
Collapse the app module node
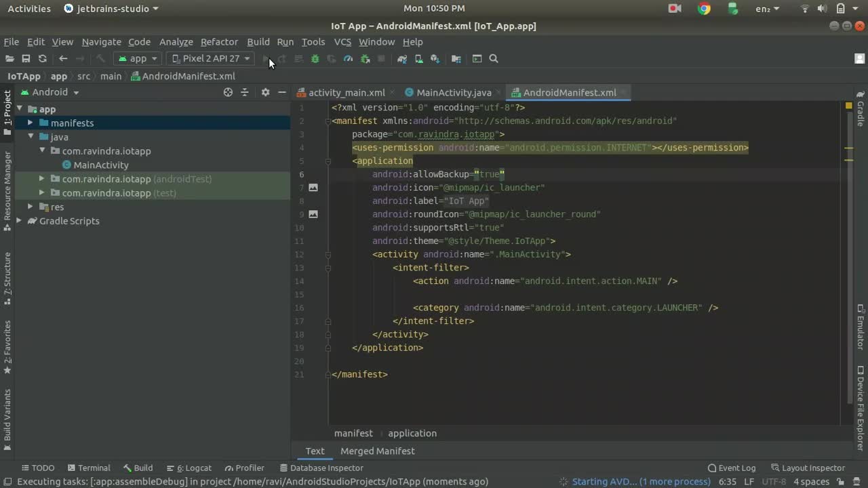click(x=20, y=109)
